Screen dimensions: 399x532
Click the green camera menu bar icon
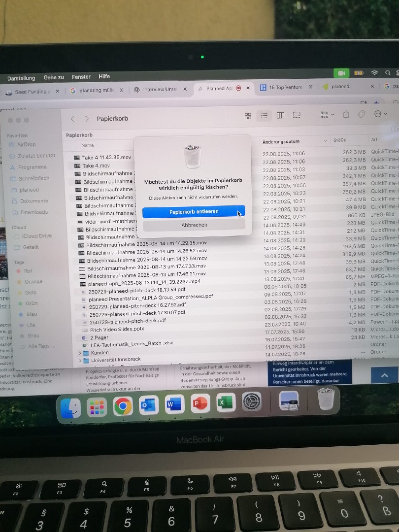coord(341,73)
